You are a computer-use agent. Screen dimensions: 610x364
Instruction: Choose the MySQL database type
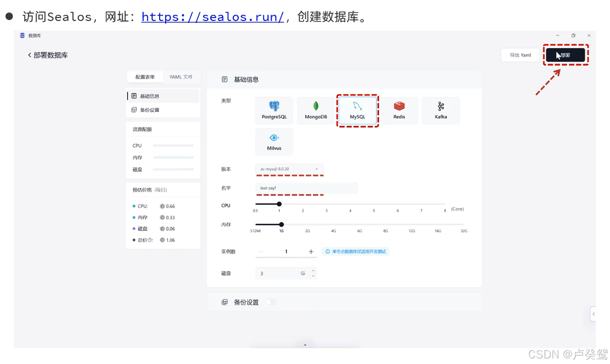pyautogui.click(x=357, y=110)
